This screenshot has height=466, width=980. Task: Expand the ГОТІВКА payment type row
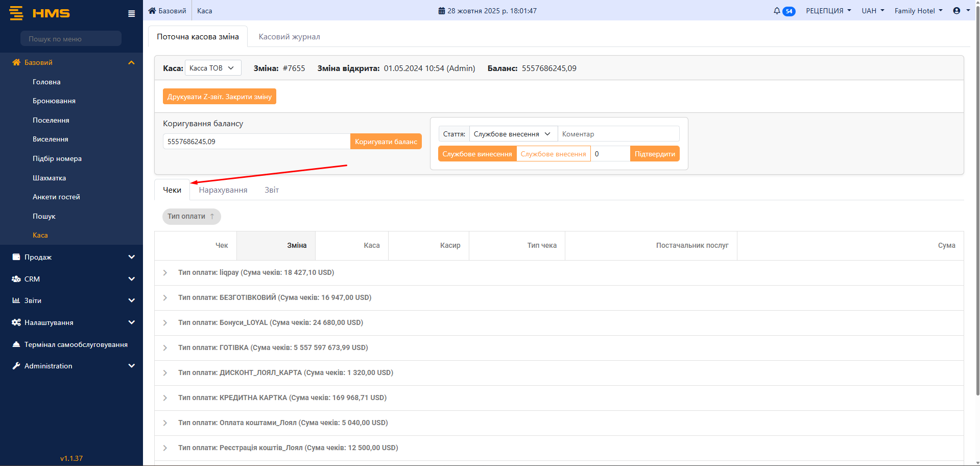[x=165, y=348]
